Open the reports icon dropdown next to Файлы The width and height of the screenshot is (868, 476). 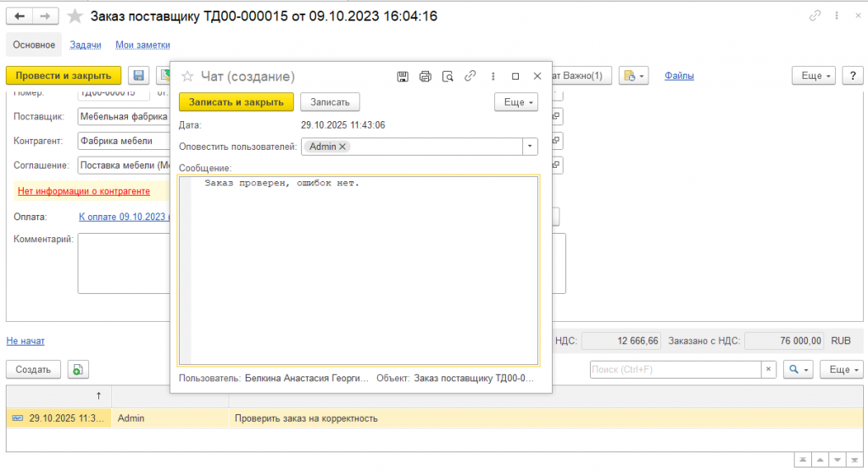pos(633,75)
